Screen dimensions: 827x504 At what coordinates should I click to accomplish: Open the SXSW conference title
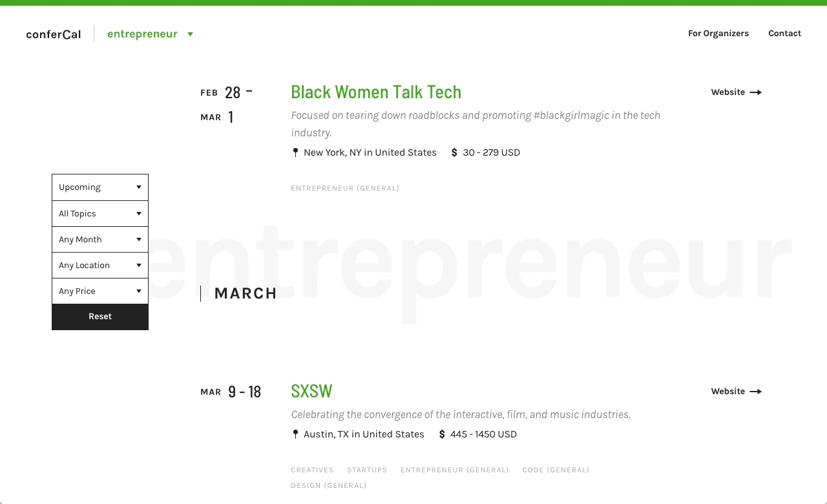(311, 391)
